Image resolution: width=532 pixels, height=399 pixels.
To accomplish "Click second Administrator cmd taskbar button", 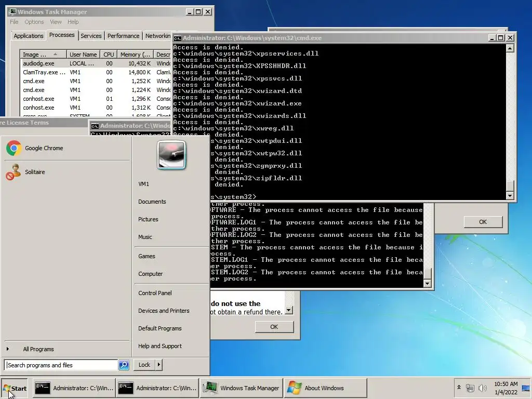I will point(157,388).
